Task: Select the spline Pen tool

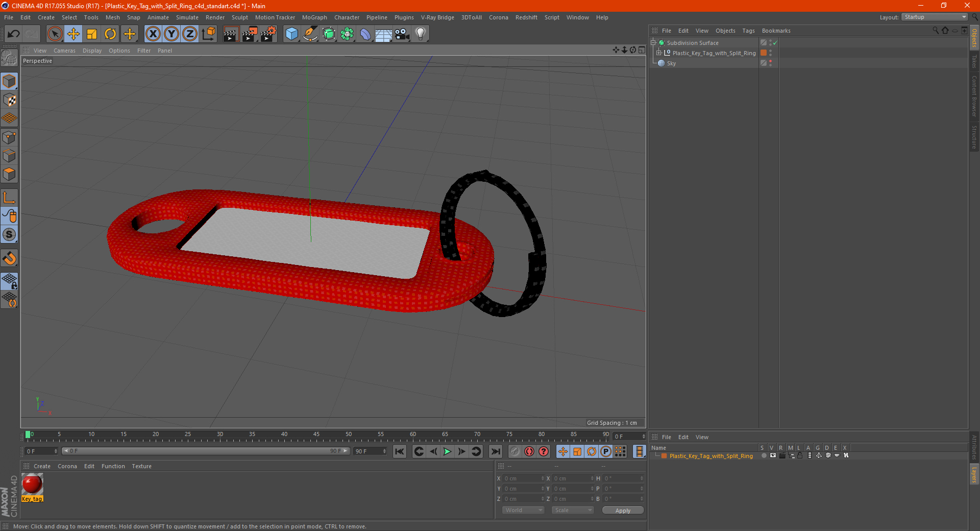Action: (x=310, y=34)
